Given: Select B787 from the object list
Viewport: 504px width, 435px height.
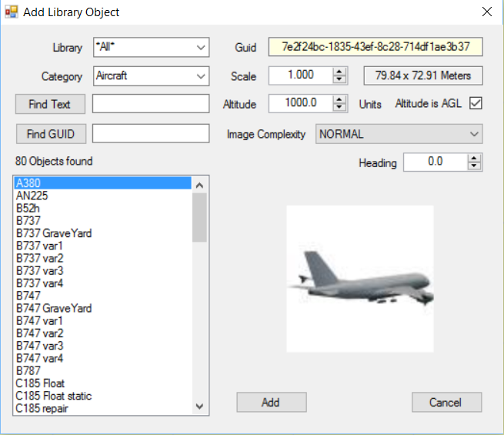Looking at the screenshot, I should 28,371.
